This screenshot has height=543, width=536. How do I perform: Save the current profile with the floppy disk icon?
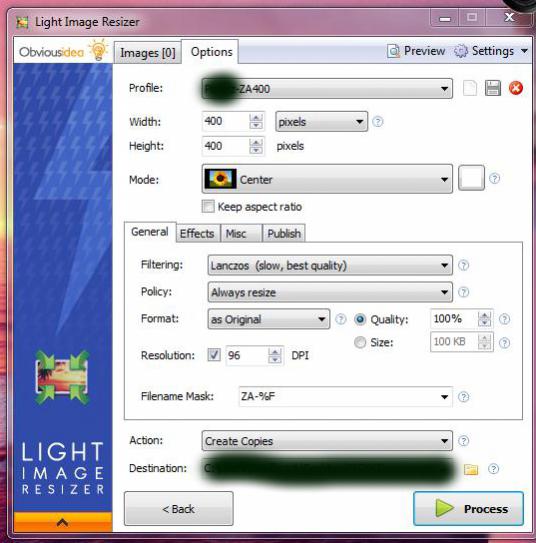(493, 88)
